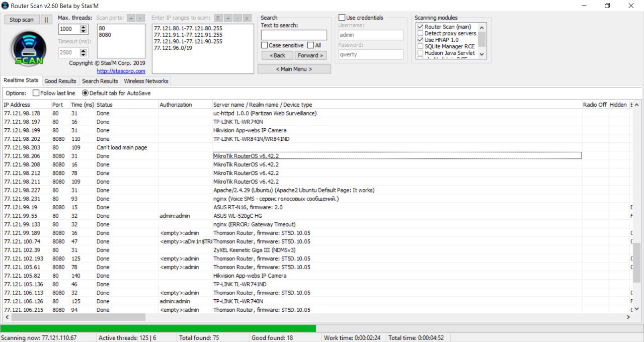Select port 8080 in Scan ports list
The height and width of the screenshot is (342, 644).
105,35
